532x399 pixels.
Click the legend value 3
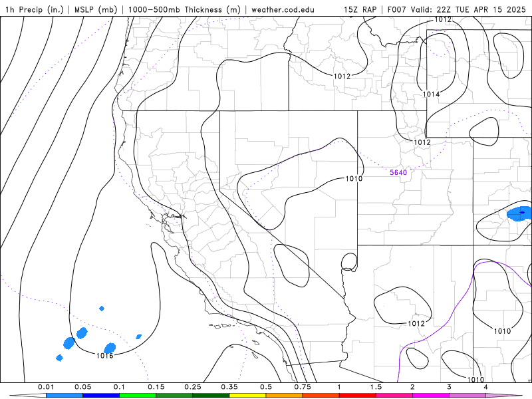pyautogui.click(x=450, y=387)
